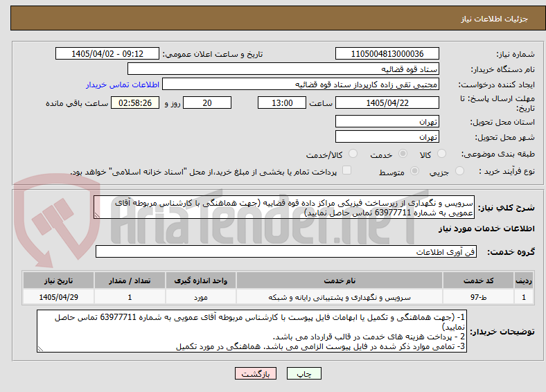This screenshot has height=392, width=546.
Task: Click the quantity cell 1 under تعداد / مقدار
Action: point(130,297)
